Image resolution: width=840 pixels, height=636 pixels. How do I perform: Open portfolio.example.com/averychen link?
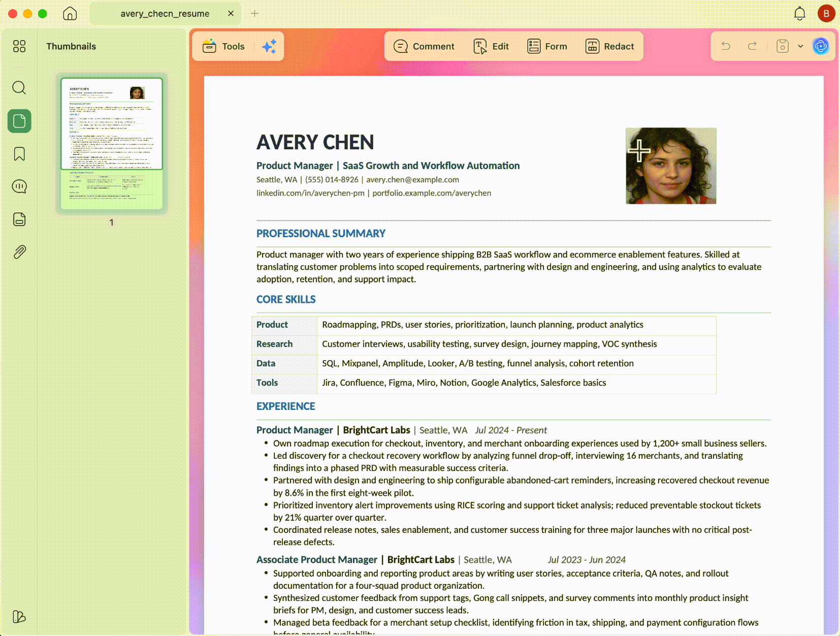432,193
